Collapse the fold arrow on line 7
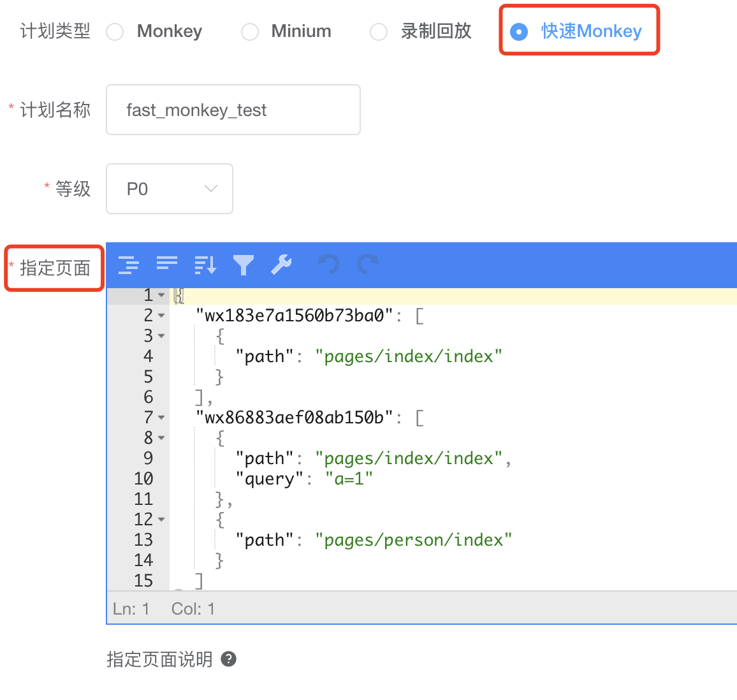This screenshot has height=700, width=737. coord(161,418)
